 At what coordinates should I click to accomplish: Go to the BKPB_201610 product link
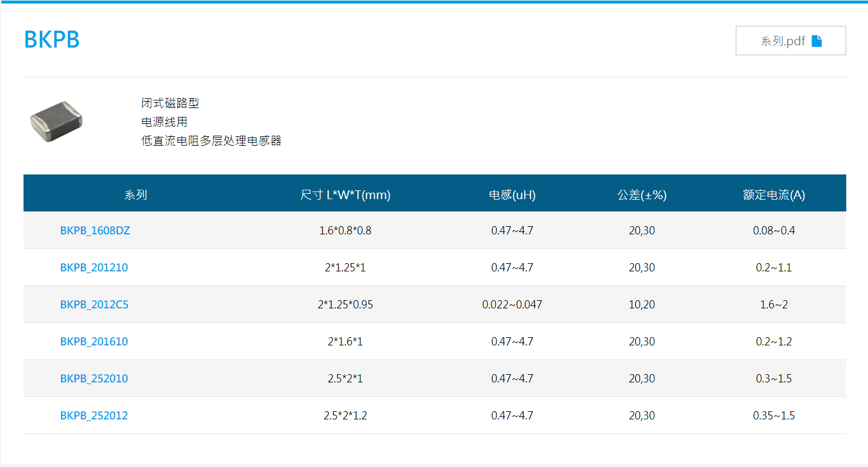(94, 341)
